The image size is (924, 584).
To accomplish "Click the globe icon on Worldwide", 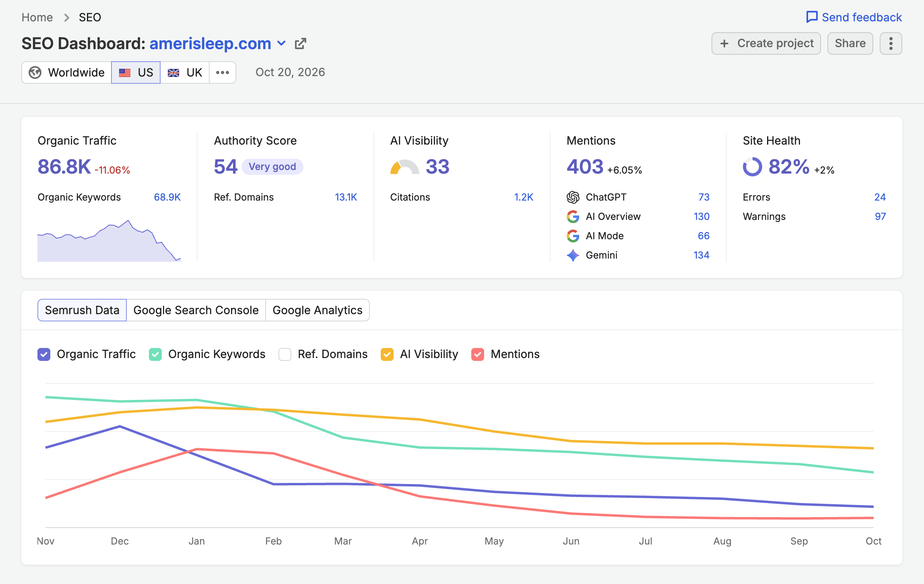I will (35, 72).
